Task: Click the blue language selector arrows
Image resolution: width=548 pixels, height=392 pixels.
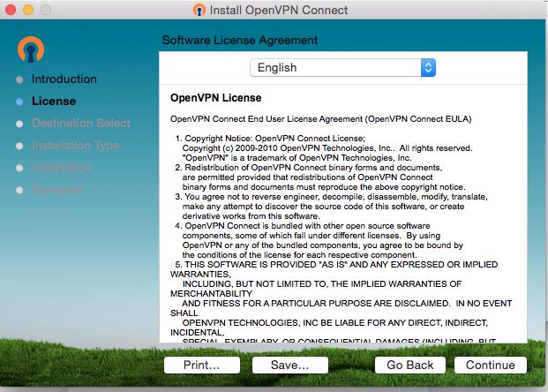Action: point(429,67)
